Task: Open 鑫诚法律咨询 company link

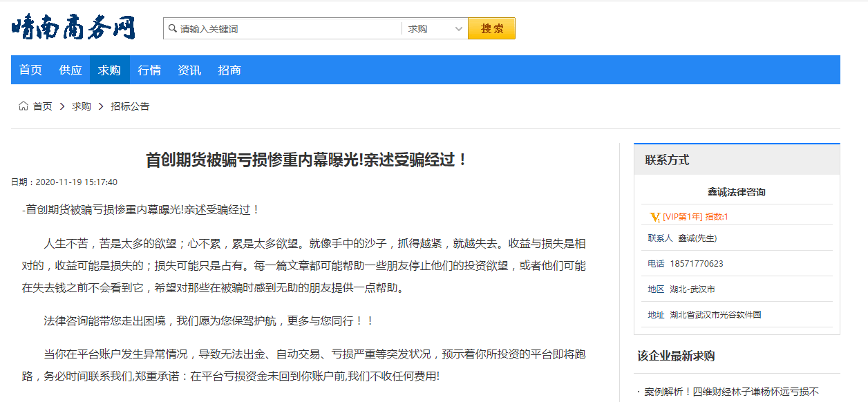Action: [737, 192]
